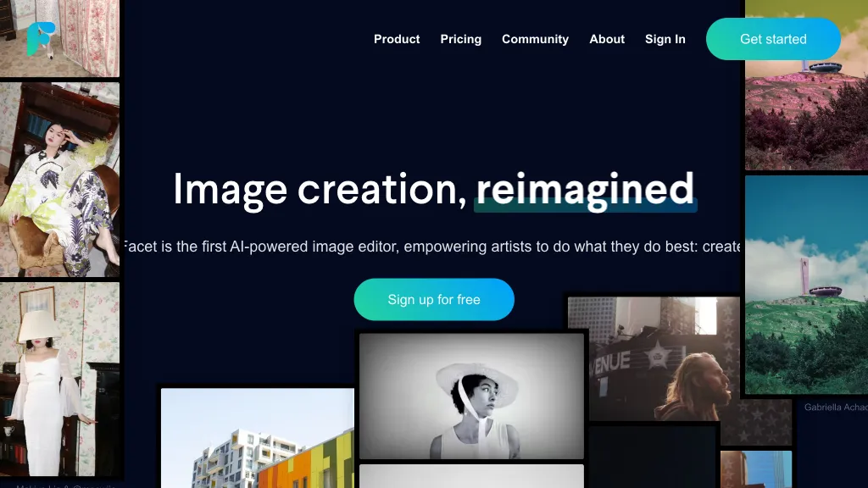Click the Sign In link
The height and width of the screenshot is (488, 868).
point(665,39)
